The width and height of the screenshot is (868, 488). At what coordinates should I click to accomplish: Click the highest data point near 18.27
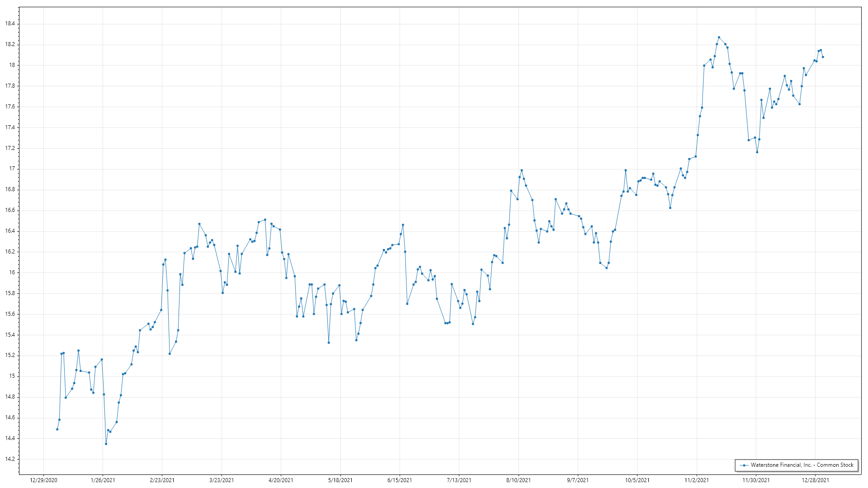coord(719,38)
